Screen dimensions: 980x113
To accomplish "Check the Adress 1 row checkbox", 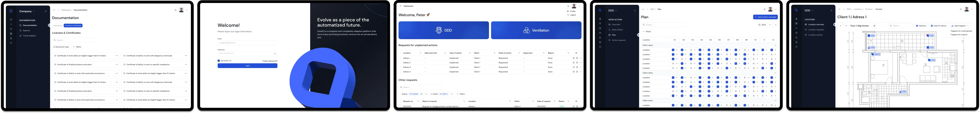I will (x=401, y=58).
